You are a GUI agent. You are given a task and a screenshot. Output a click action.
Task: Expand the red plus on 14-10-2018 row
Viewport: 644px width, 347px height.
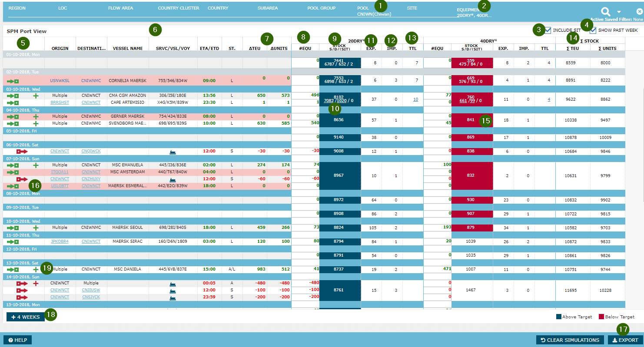tap(36, 283)
